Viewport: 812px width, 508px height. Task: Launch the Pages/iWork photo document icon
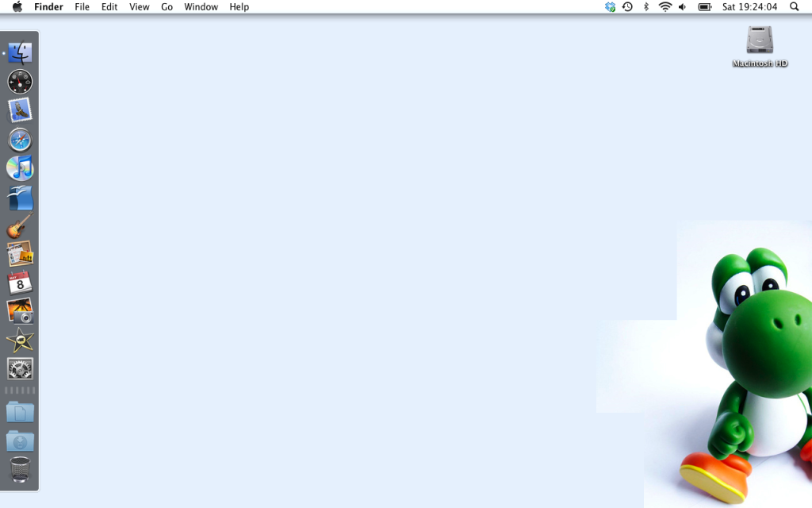(x=20, y=254)
